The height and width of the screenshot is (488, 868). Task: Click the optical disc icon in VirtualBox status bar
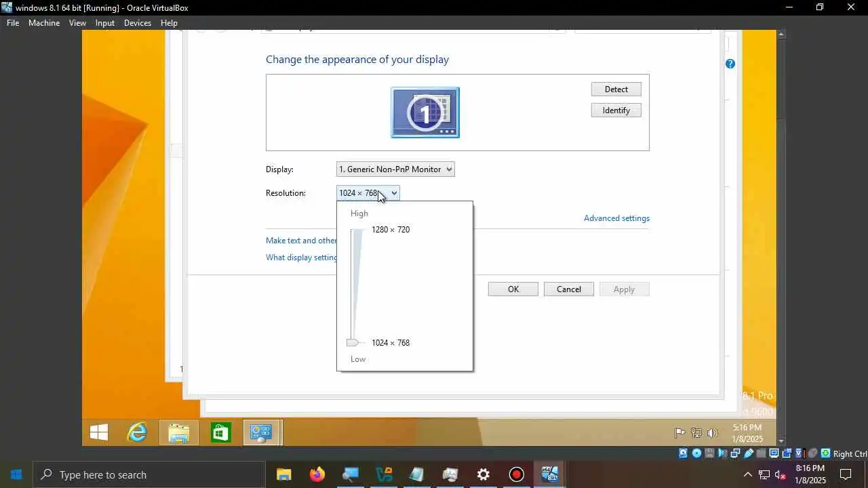point(696,453)
